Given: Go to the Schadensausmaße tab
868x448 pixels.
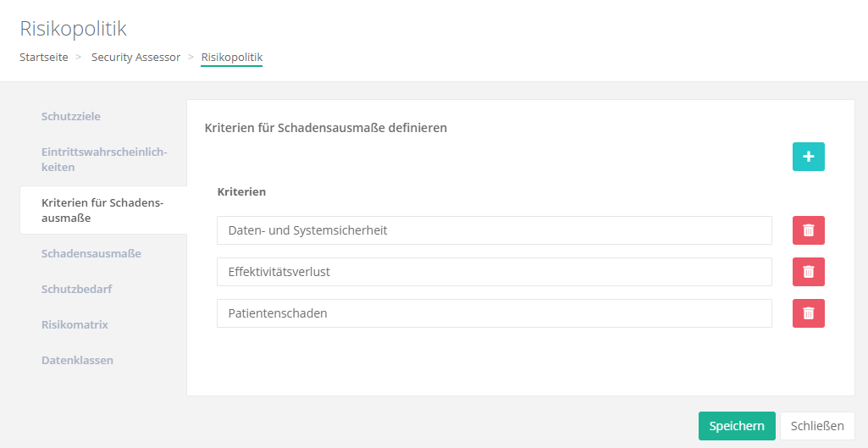Looking at the screenshot, I should click(x=91, y=253).
